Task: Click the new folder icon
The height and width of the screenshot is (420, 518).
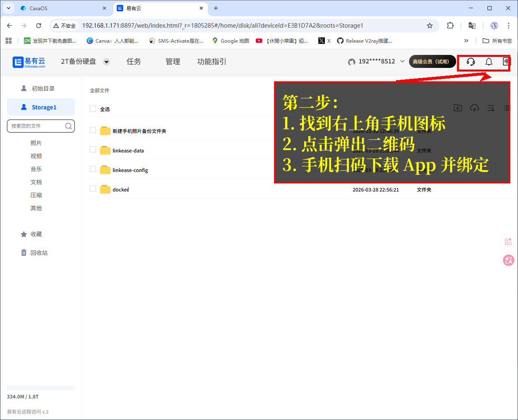Action: point(458,108)
